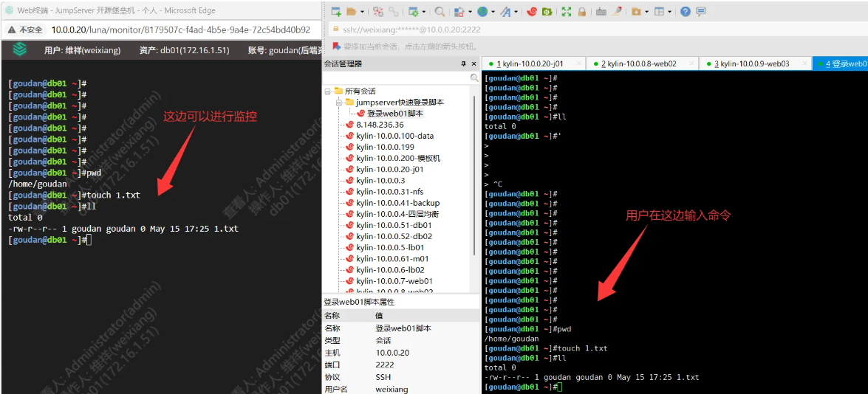Click the 值 column header in properties
Viewport: 868px width, 394px height.
(x=379, y=316)
